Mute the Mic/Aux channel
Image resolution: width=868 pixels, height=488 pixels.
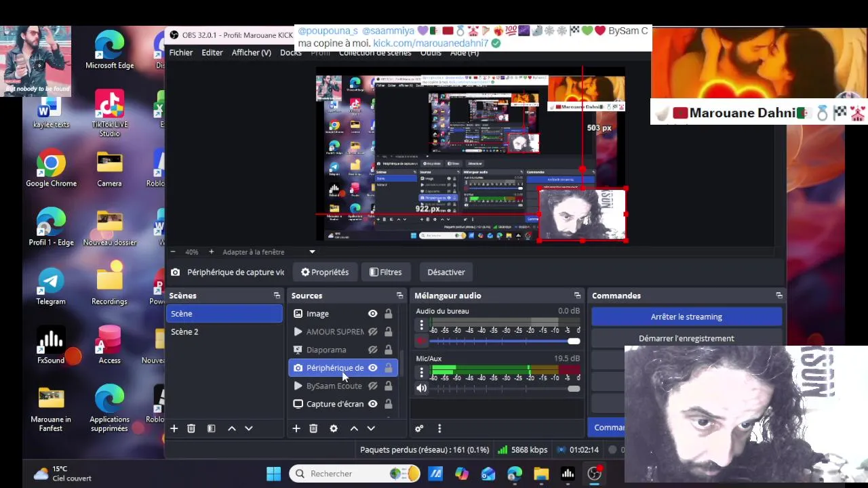[x=421, y=388]
